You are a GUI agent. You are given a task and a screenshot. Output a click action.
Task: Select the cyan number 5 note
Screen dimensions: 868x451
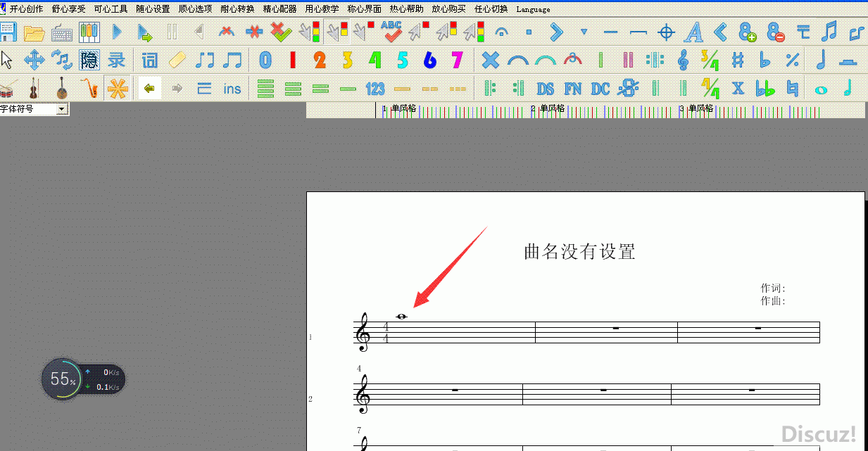[402, 61]
